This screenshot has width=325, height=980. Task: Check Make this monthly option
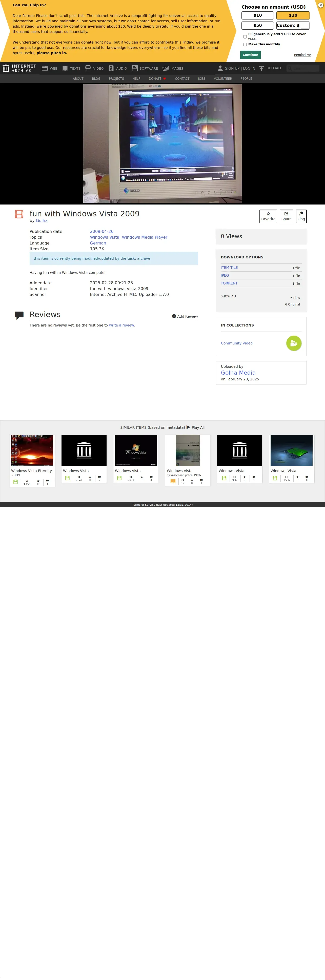click(245, 45)
